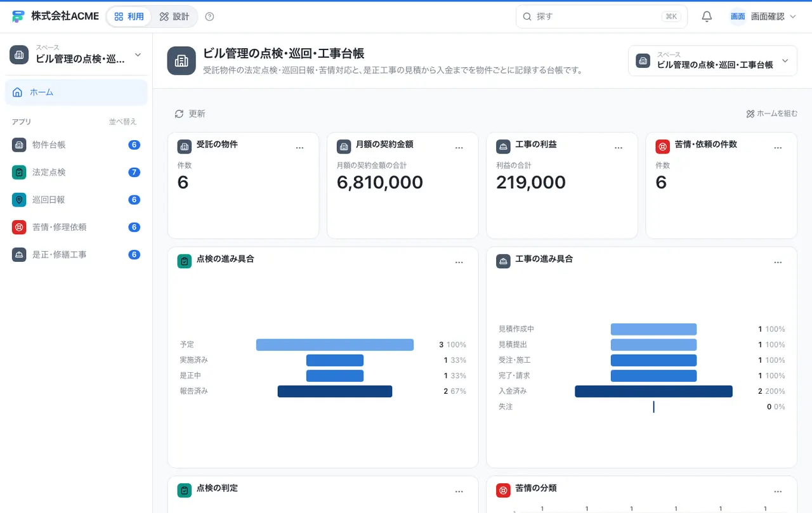The image size is (812, 513).
Task: Open the more menu on 点検の進み具合 chart
Action: 459,263
